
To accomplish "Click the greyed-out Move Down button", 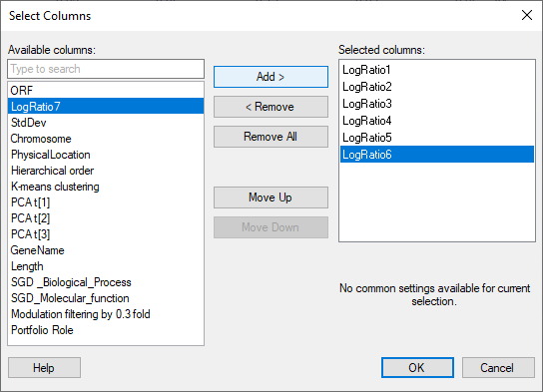I will click(x=271, y=227).
